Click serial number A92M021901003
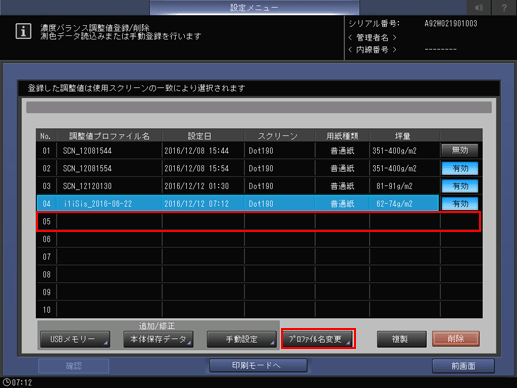The image size is (517, 388). pos(451,24)
